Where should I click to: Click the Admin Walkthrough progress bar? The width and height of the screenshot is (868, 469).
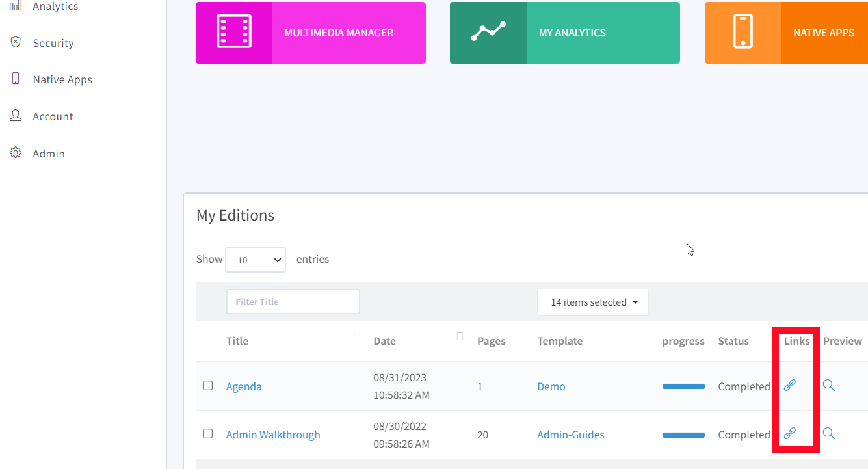683,435
